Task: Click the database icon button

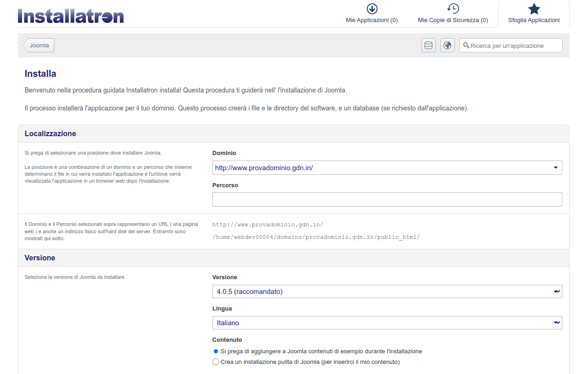Action: (428, 45)
